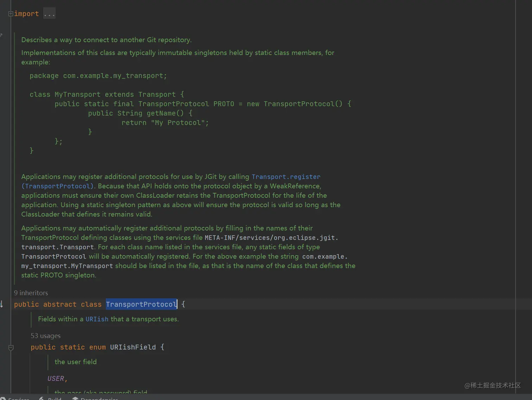
Task: Click the "public static enum" keywords
Action: click(x=68, y=347)
